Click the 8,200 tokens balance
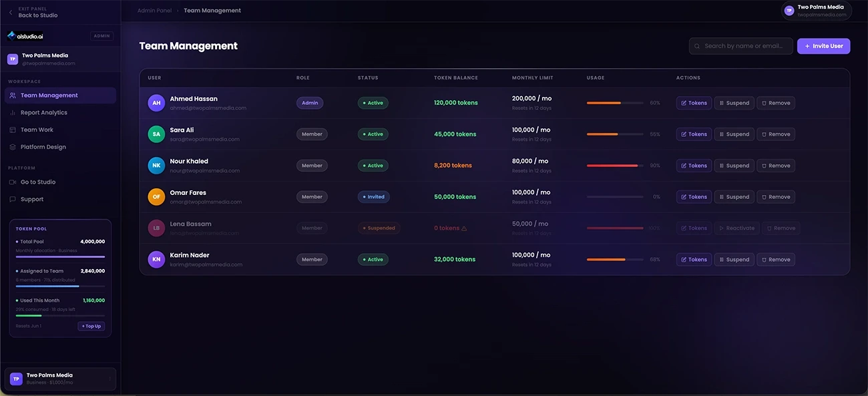This screenshot has height=396, width=868. tap(453, 166)
